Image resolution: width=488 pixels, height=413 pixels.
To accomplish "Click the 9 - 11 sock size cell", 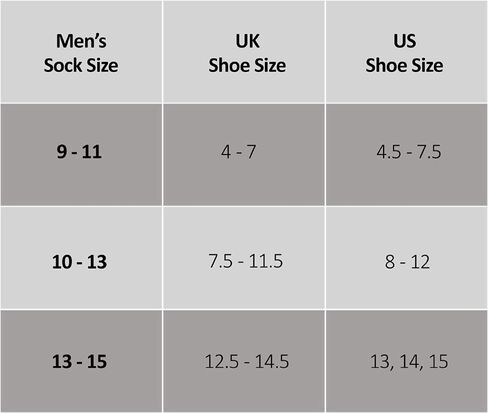I will (x=81, y=154).
